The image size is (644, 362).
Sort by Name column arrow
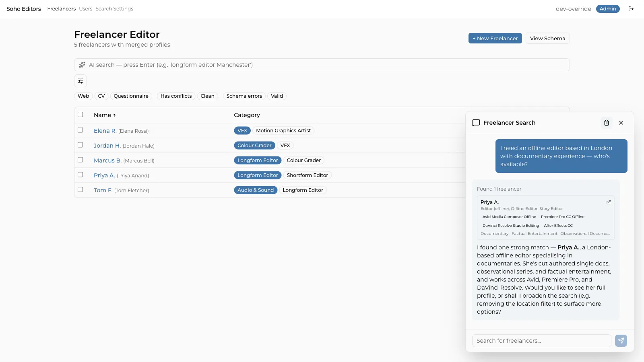pyautogui.click(x=114, y=115)
